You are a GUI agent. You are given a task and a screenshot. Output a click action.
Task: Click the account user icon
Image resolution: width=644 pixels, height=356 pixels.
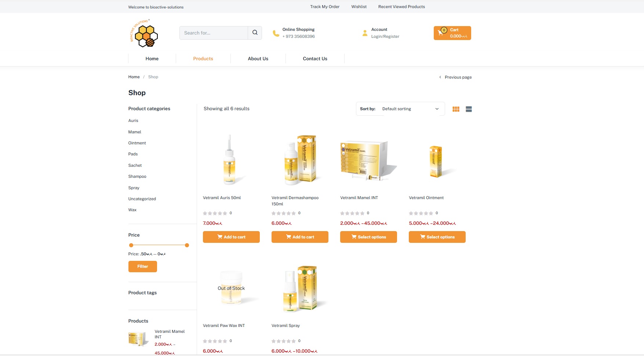coord(365,33)
